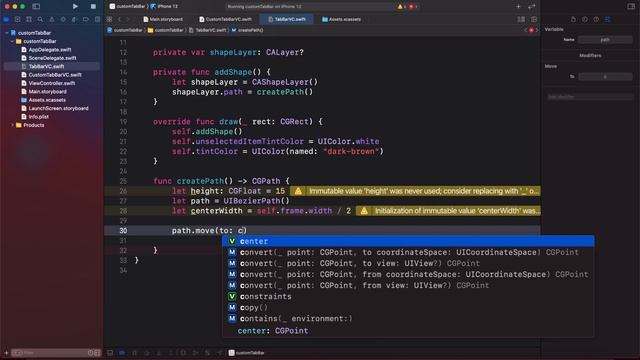This screenshot has height=360, width=640.
Task: Click the Stop button
Action: tap(93, 7)
